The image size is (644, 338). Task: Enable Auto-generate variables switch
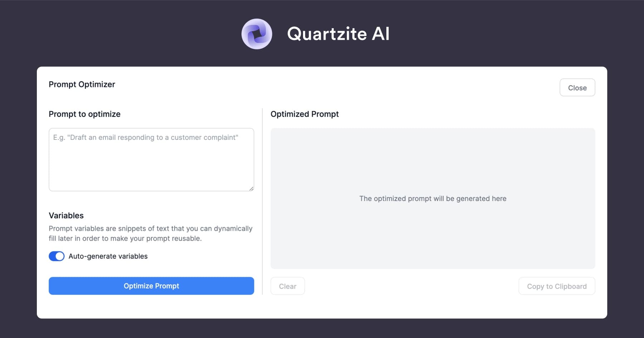57,256
